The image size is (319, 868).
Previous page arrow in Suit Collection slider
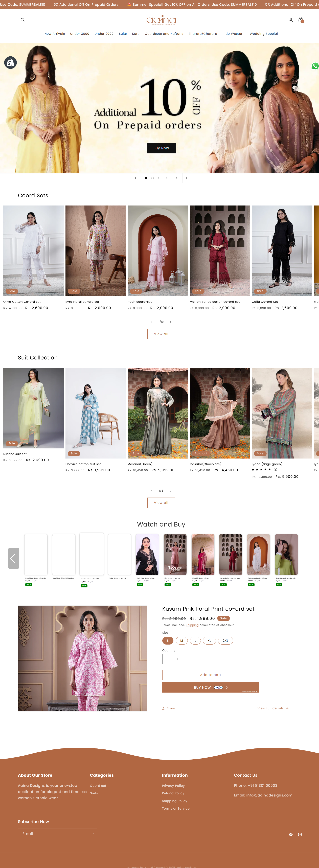(x=152, y=491)
